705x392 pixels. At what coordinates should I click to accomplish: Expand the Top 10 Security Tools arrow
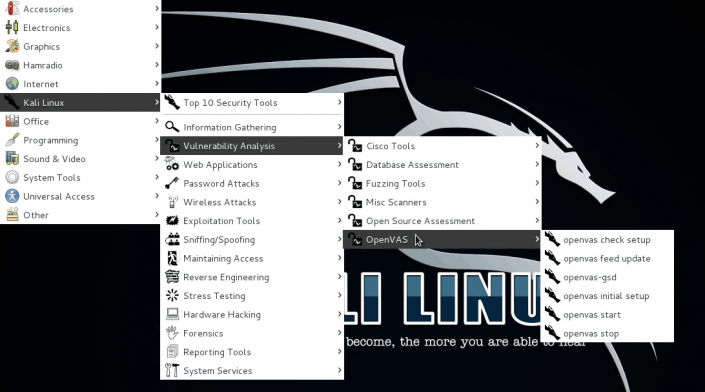click(339, 102)
